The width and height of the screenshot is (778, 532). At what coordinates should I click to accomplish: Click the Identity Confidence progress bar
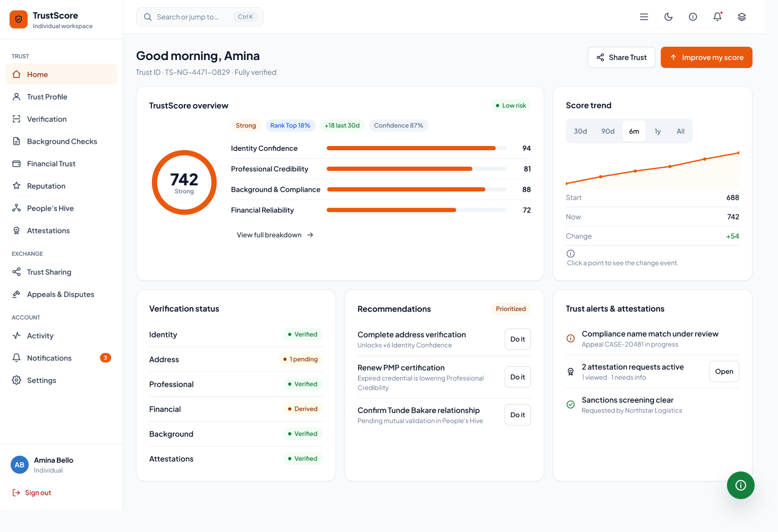point(417,148)
